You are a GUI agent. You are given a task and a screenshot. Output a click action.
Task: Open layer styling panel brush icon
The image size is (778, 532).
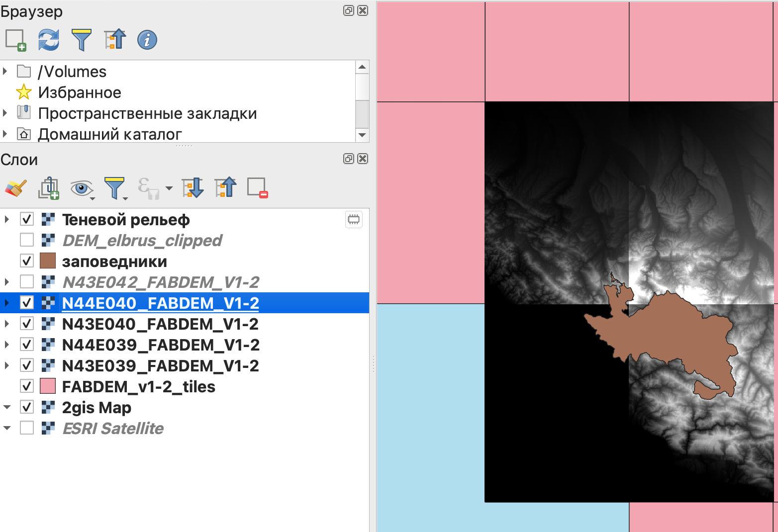click(16, 188)
